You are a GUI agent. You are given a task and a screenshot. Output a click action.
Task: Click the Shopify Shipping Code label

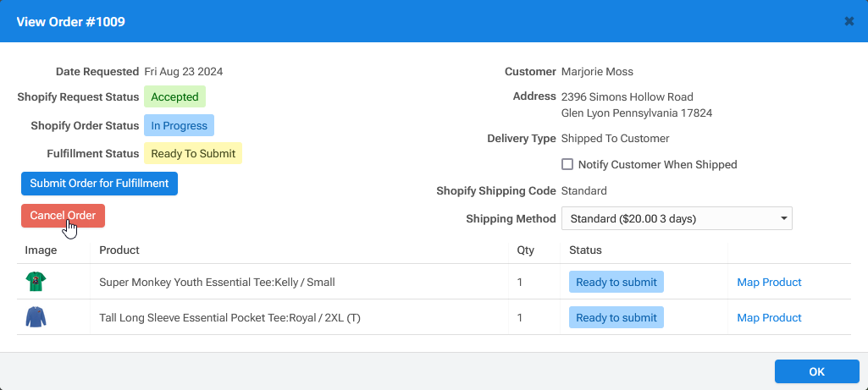(496, 191)
